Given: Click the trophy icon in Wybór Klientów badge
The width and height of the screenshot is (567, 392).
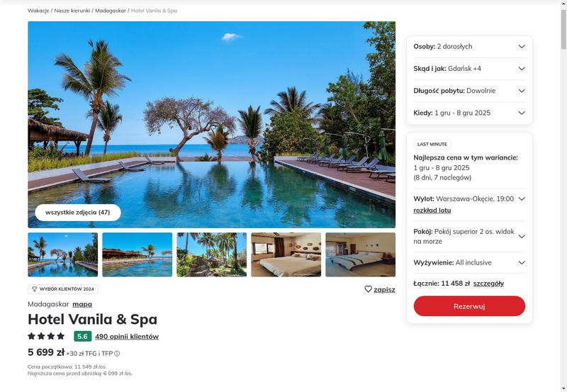Looking at the screenshot, I should pos(35,289).
